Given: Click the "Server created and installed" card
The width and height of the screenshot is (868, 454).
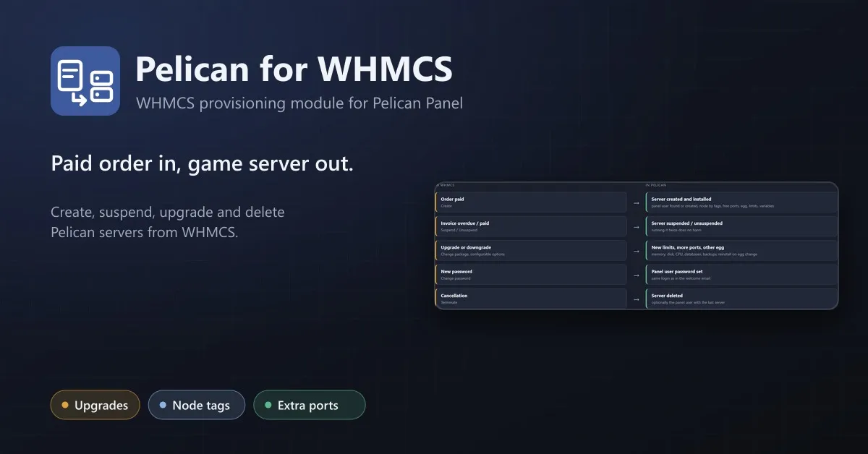Looking at the screenshot, I should point(742,202).
